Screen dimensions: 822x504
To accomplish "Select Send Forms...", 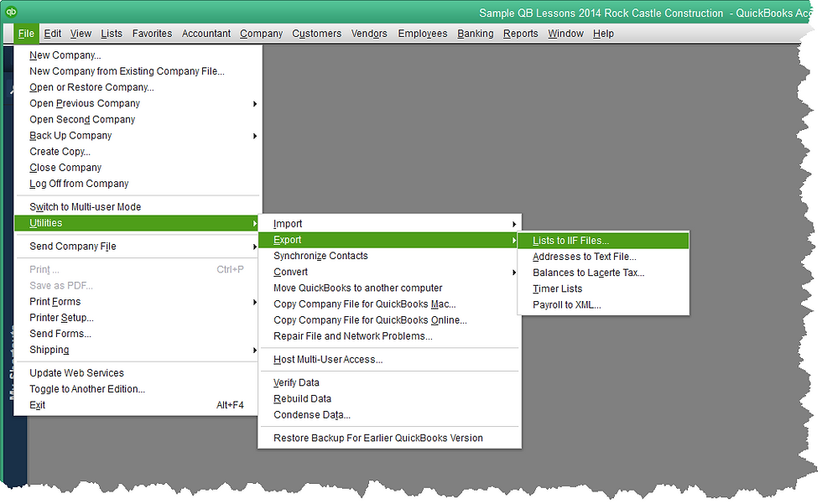I will [138, 334].
